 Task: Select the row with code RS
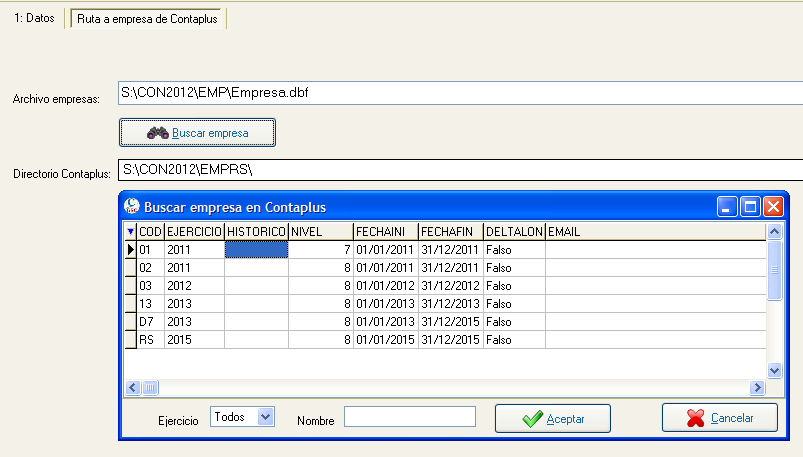(146, 340)
